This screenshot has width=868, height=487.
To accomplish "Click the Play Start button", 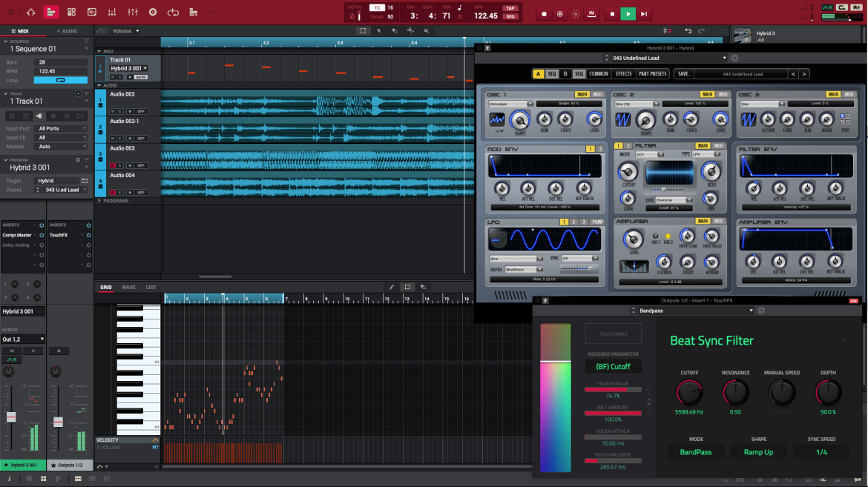I will (644, 14).
